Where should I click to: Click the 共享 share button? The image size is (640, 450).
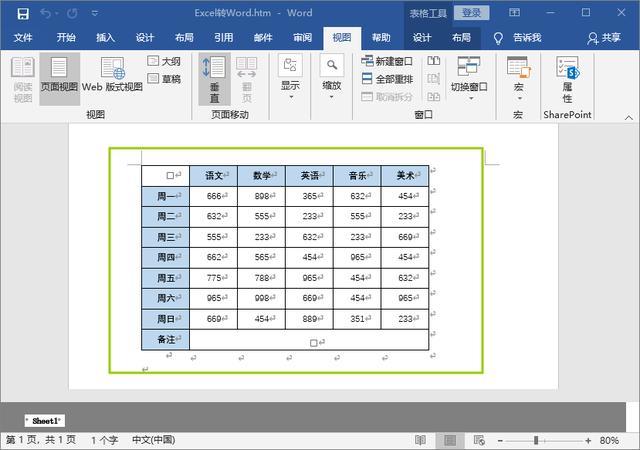(x=604, y=38)
